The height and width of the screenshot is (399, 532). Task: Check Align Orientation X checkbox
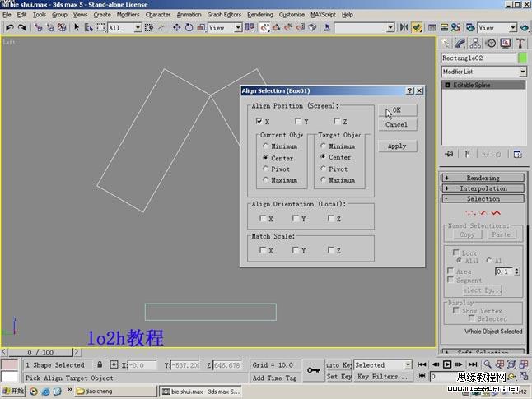point(263,218)
